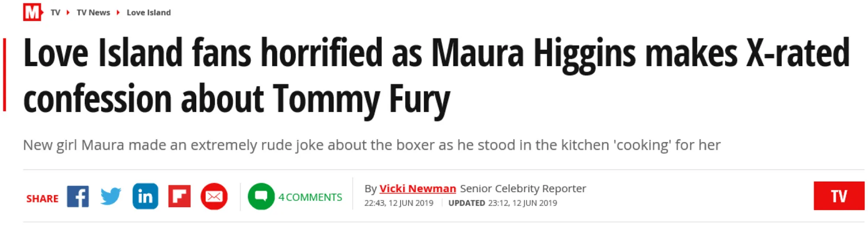
Task: Click the green comments bubble icon
Action: pos(261,197)
